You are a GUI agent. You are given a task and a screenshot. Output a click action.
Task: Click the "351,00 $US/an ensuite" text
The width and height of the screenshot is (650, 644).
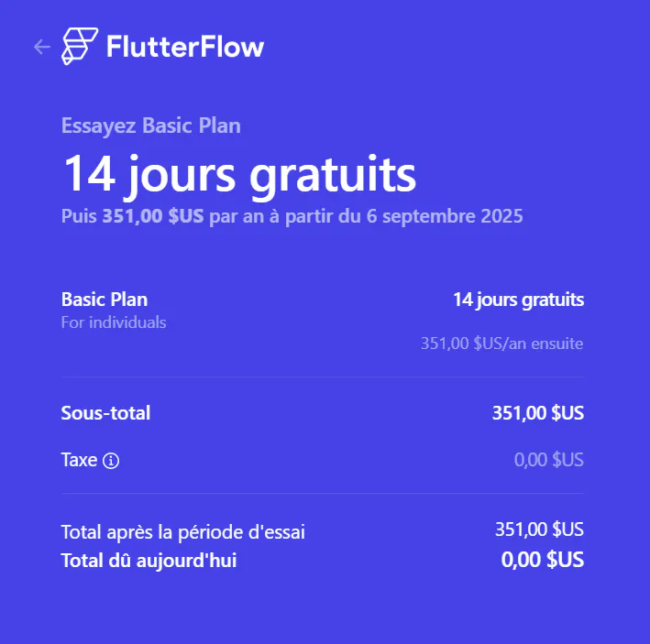point(501,344)
